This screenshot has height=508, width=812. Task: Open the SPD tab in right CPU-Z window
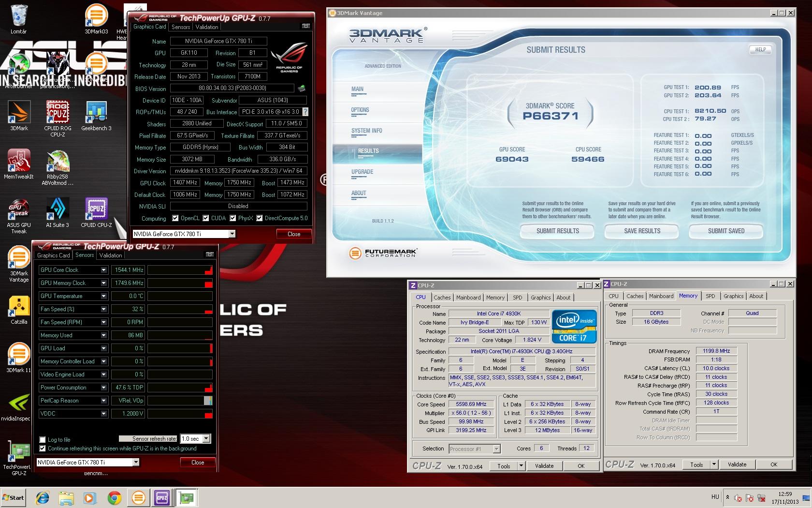710,296
